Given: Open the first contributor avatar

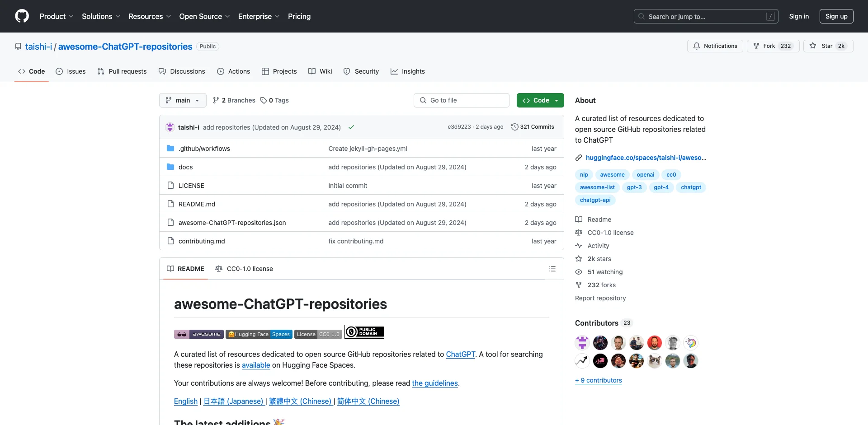Looking at the screenshot, I should 582,343.
